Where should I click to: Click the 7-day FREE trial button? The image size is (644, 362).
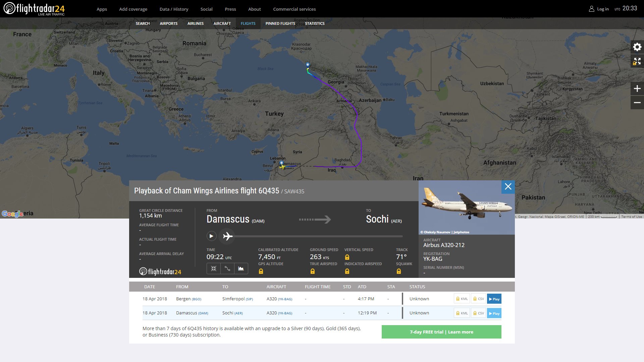point(441,332)
